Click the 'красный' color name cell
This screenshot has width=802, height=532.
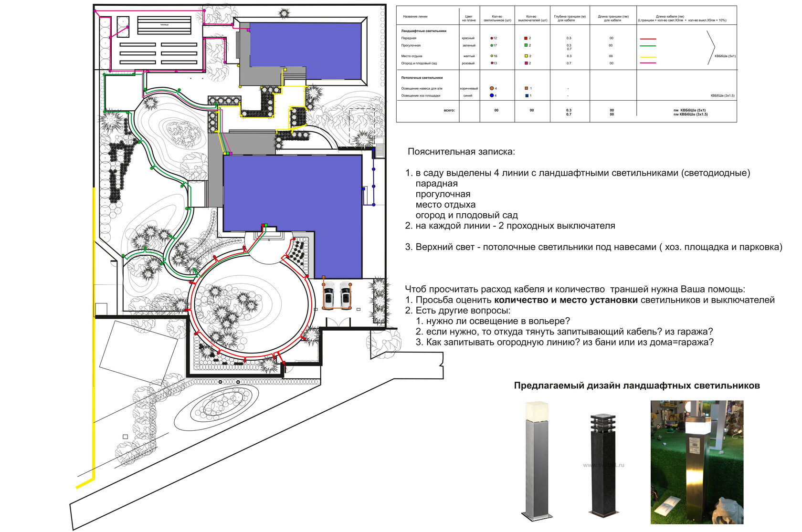point(468,38)
